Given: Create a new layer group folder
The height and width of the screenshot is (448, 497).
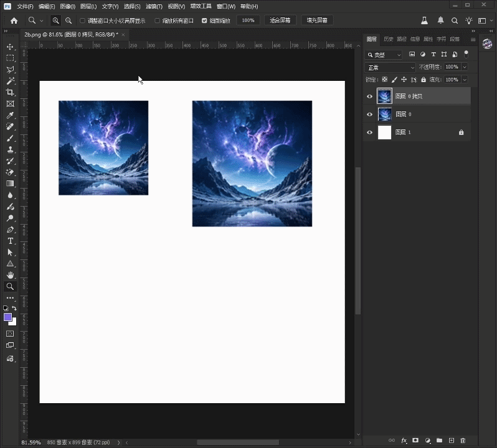Looking at the screenshot, I should (x=439, y=441).
